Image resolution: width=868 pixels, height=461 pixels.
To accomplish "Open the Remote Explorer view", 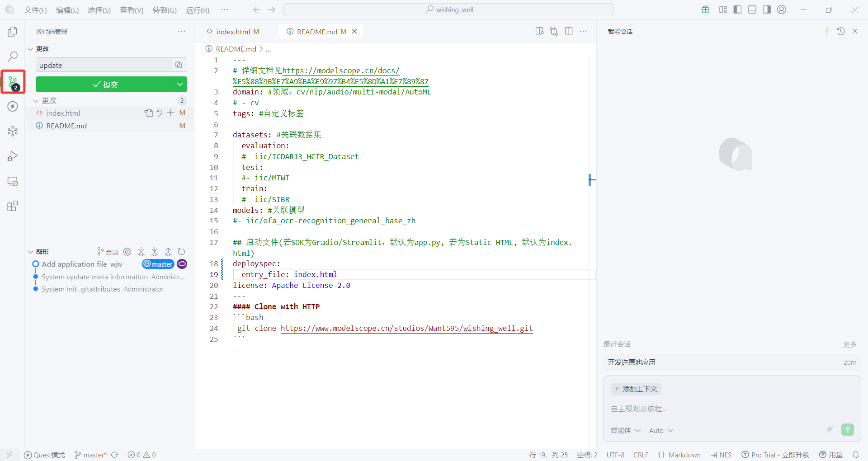I will [13, 181].
